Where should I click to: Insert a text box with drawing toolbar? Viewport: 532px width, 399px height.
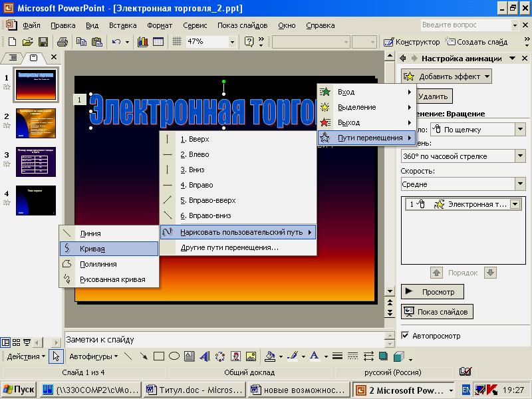coord(190,356)
